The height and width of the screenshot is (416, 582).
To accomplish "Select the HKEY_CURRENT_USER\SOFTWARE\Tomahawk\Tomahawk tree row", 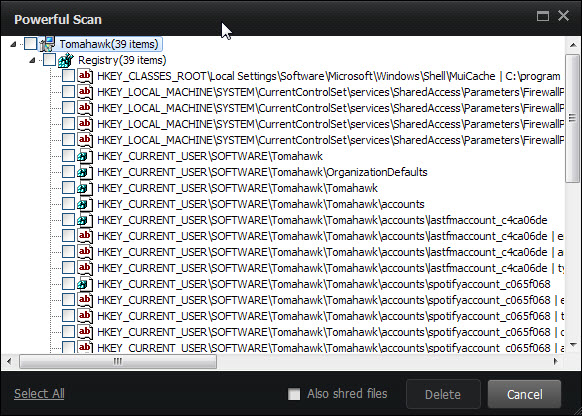I will (238, 188).
